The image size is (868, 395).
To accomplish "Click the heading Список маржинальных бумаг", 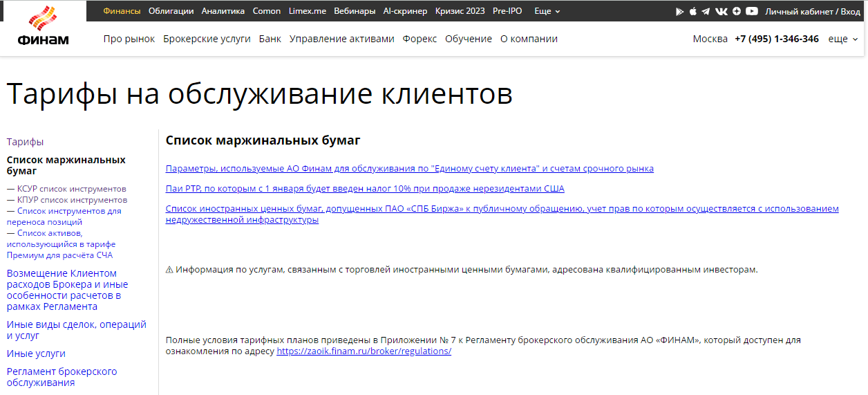I will click(263, 141).
